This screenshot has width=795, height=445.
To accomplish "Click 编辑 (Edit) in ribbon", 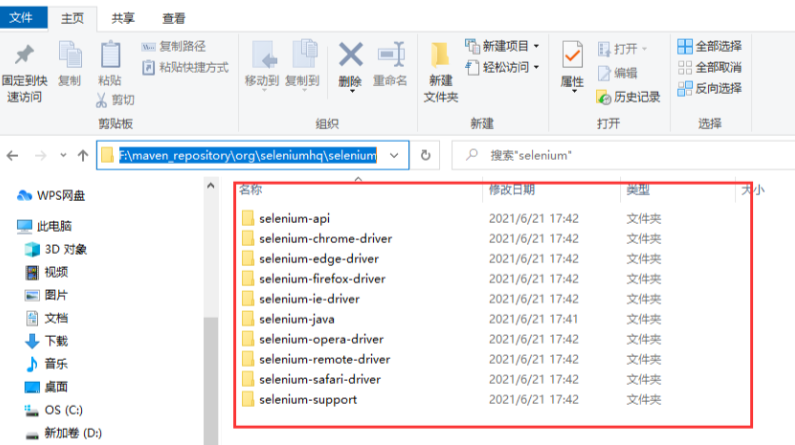I will (x=618, y=73).
